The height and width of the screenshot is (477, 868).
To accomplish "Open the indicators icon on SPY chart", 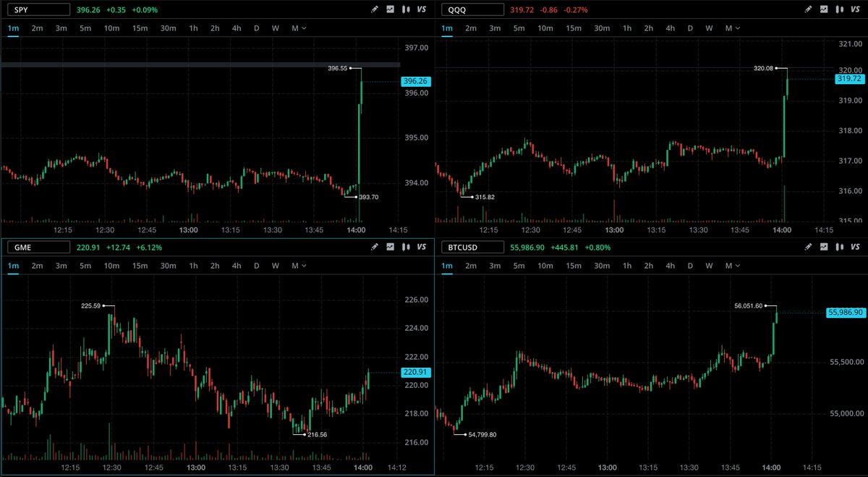I will pyautogui.click(x=391, y=10).
